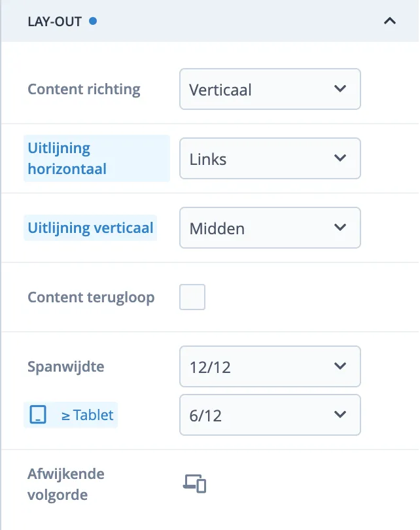Click the Content terugloop label
Image resolution: width=420 pixels, height=530 pixels.
tap(90, 297)
